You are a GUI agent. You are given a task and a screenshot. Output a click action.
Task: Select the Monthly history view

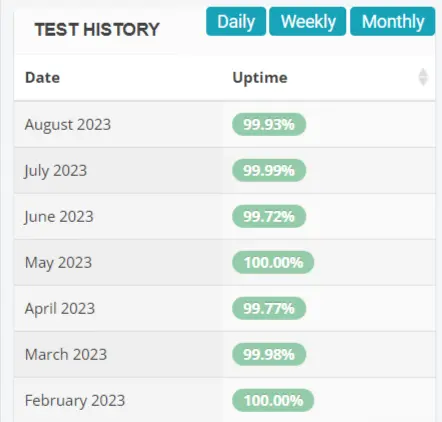[x=393, y=21]
